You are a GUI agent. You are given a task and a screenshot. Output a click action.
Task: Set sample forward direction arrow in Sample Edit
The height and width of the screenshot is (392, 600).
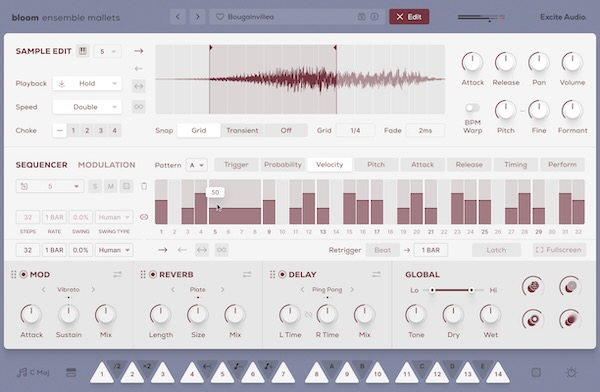tap(139, 51)
